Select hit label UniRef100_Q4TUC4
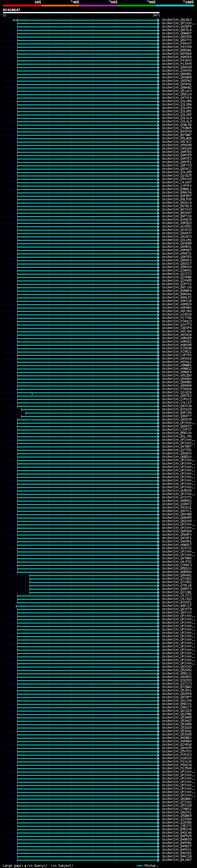Screen dimensions: 197x868 click(x=177, y=98)
